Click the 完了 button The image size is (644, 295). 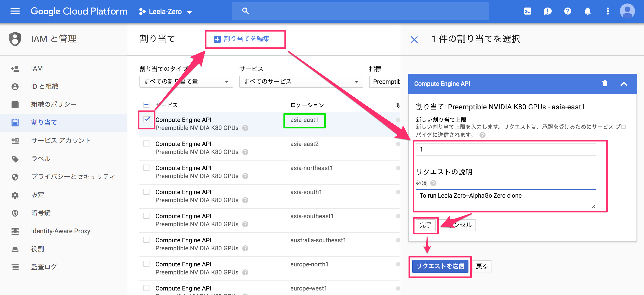point(426,225)
